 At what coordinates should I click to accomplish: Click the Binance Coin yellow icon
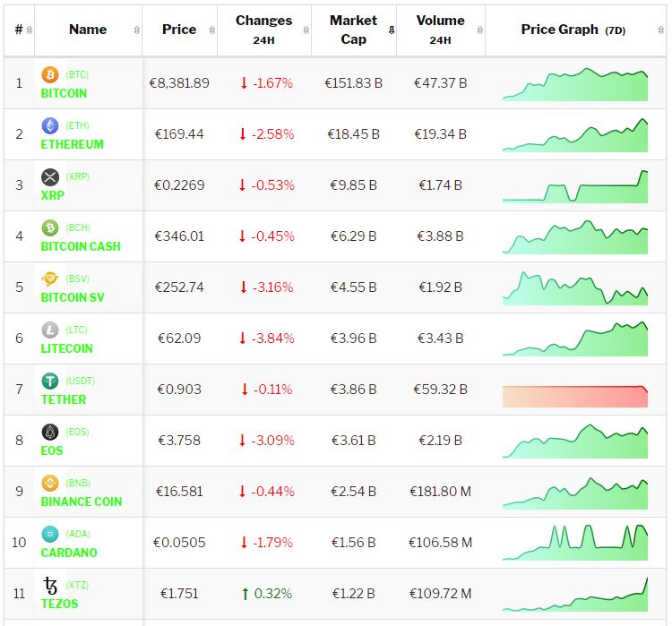pyautogui.click(x=50, y=484)
